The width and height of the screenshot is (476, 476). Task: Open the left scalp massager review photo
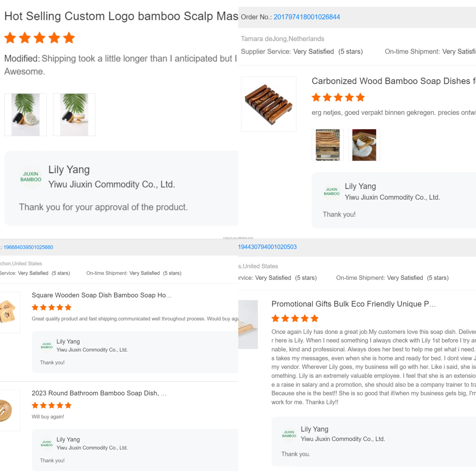click(25, 115)
